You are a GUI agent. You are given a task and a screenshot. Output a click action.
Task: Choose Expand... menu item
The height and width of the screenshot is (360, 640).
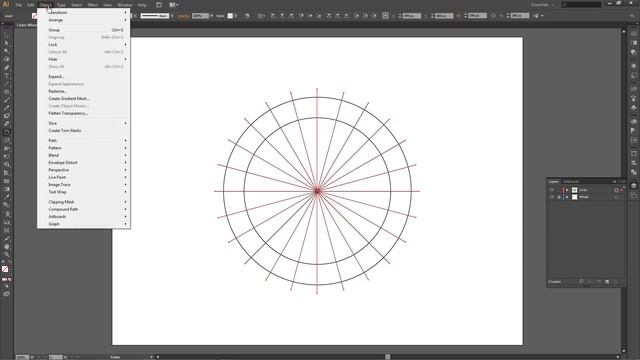point(84,76)
